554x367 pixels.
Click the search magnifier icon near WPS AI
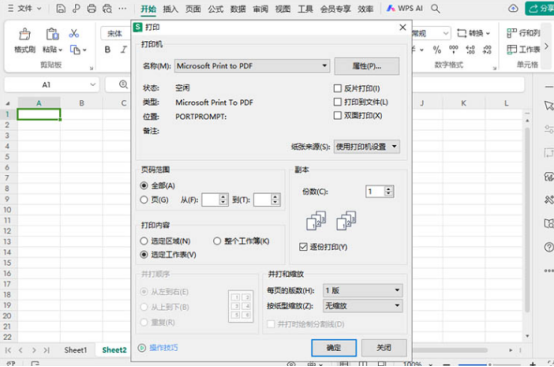pos(435,8)
